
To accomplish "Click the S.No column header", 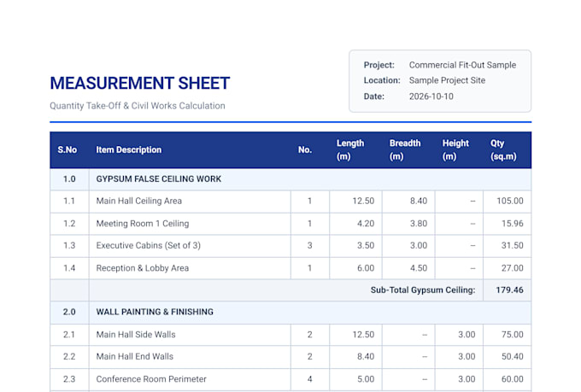I will click(x=67, y=149).
